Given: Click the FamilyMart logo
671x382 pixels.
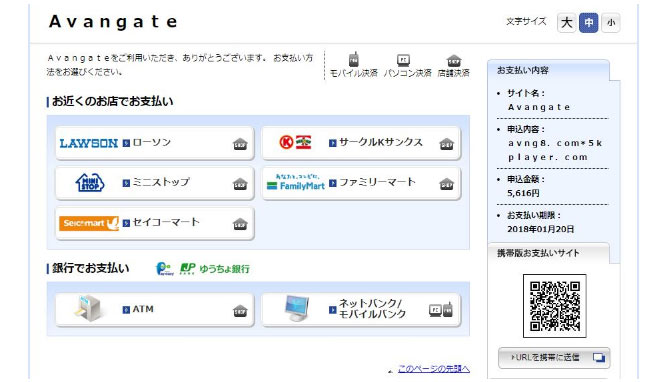Looking at the screenshot, I should (x=296, y=182).
